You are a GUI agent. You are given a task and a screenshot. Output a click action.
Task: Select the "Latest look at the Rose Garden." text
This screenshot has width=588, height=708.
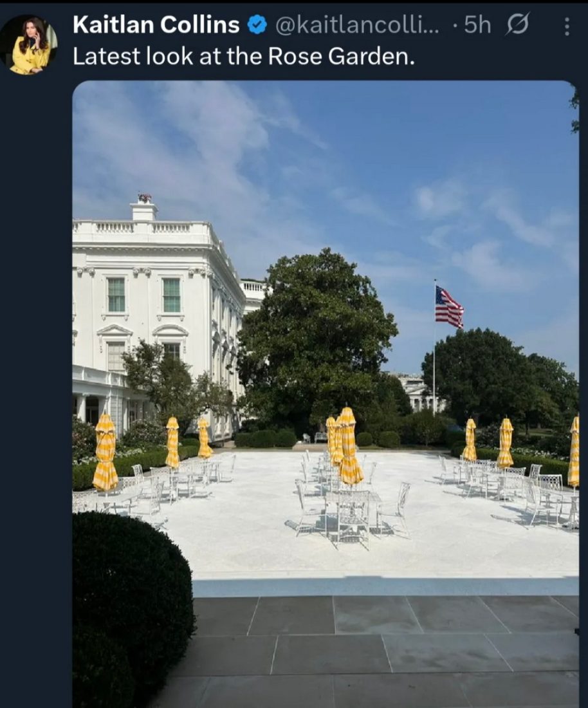[x=244, y=57]
